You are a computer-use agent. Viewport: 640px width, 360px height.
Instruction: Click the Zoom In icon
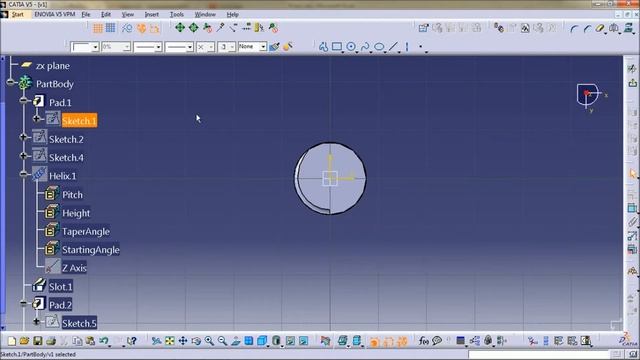(209, 341)
